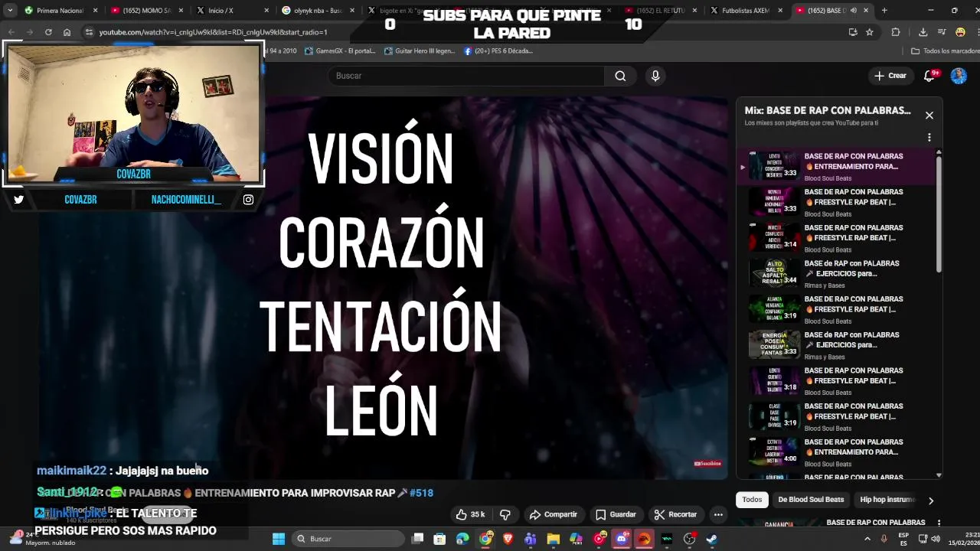
Task: Click the address bar URL
Action: coord(213,32)
